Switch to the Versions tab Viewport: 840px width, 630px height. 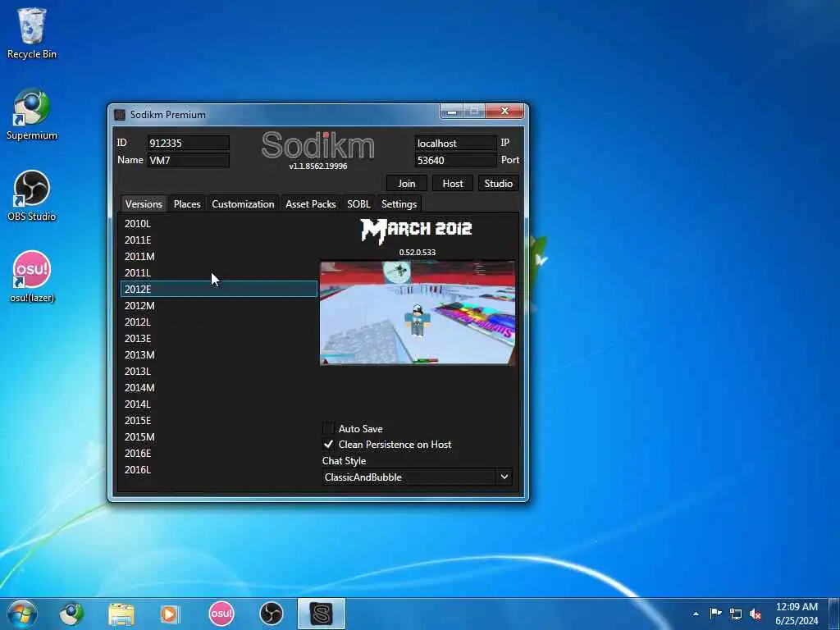[x=144, y=204]
